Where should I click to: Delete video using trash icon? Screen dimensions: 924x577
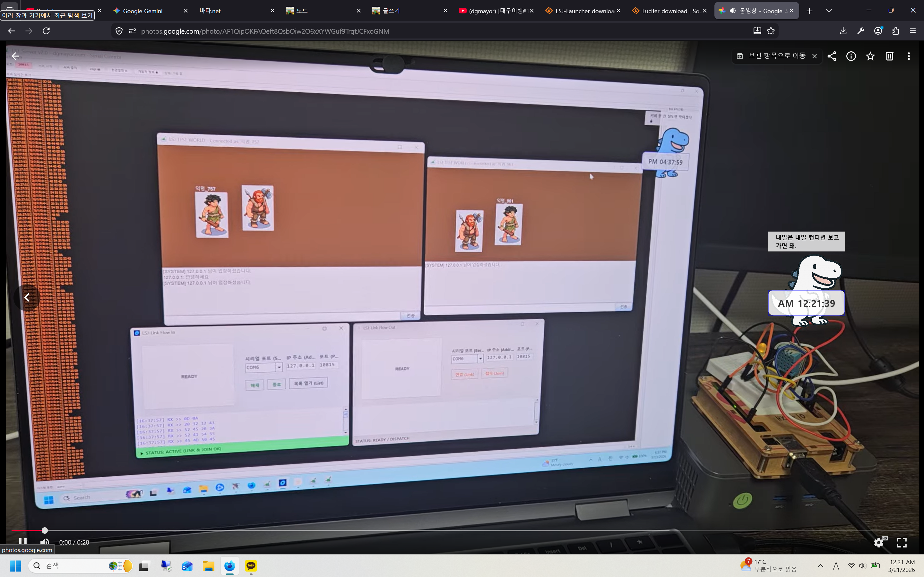click(x=889, y=56)
